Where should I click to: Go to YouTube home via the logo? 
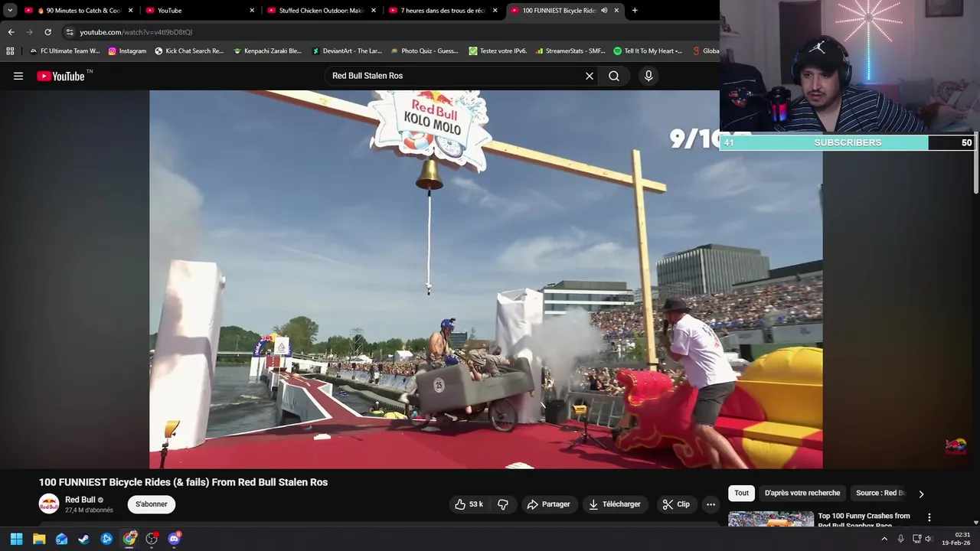(x=60, y=76)
